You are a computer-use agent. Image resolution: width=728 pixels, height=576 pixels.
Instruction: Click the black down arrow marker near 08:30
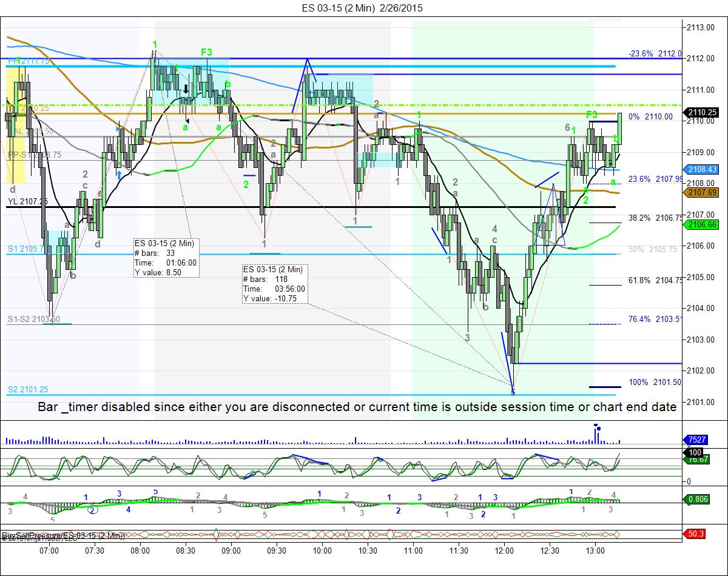186,89
